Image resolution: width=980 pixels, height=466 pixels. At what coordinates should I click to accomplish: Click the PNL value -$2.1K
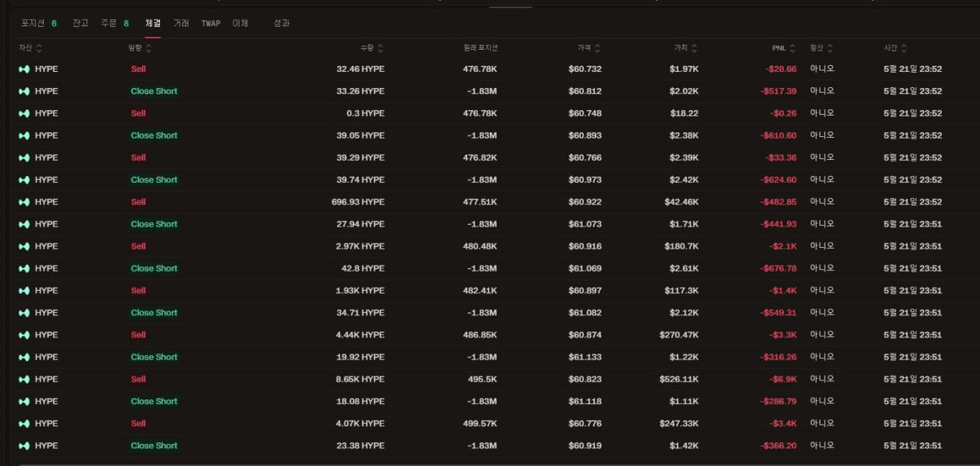784,246
